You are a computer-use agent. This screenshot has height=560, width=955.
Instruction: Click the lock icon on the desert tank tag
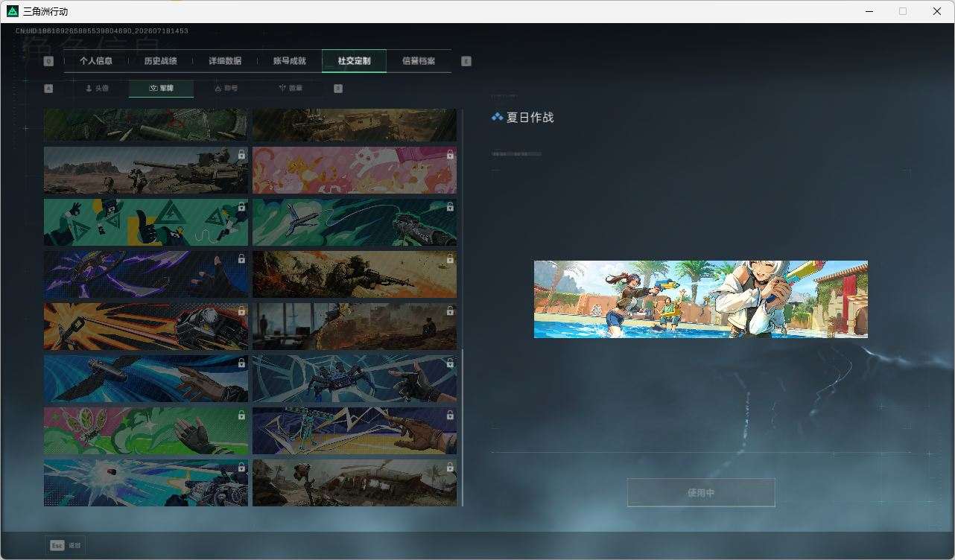pos(241,155)
